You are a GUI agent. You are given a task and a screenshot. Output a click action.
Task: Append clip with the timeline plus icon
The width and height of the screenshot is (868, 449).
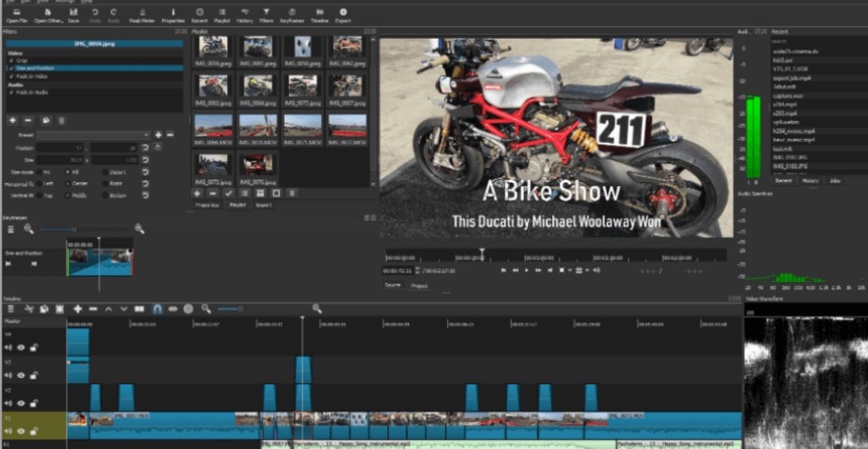click(77, 309)
